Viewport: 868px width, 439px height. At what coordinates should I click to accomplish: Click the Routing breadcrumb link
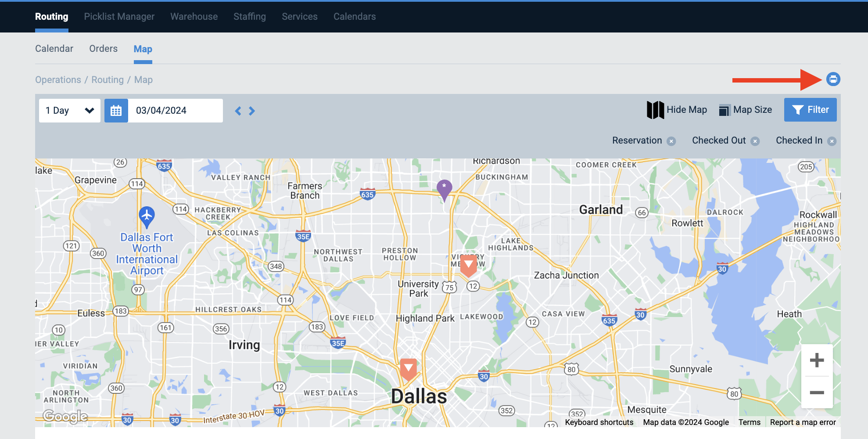(108, 80)
